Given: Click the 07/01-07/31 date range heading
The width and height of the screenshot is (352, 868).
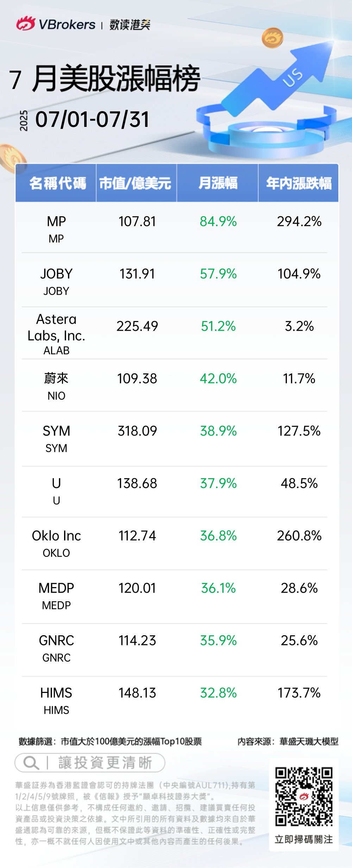Looking at the screenshot, I should (92, 120).
